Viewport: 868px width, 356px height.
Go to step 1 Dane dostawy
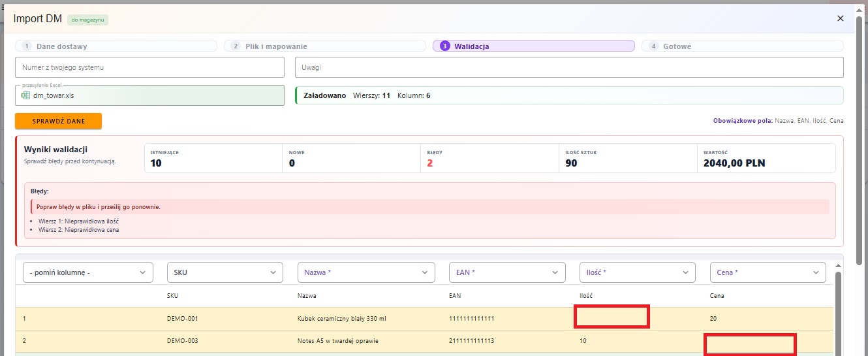(x=116, y=46)
